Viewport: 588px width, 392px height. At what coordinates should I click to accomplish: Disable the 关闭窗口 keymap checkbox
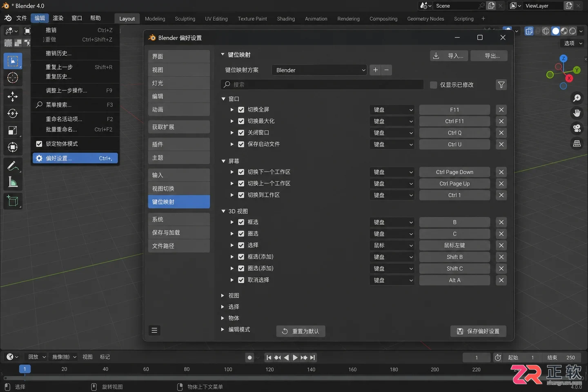(x=241, y=133)
